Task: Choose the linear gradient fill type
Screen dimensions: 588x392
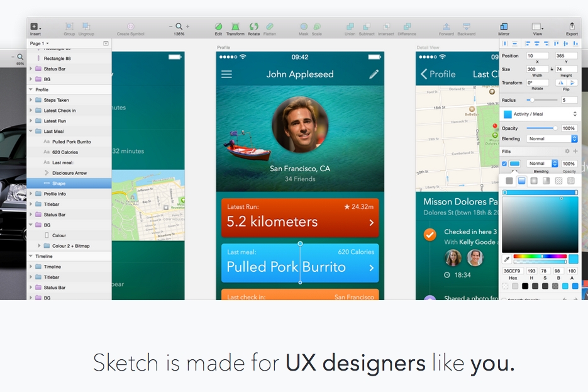Action: tap(521, 181)
